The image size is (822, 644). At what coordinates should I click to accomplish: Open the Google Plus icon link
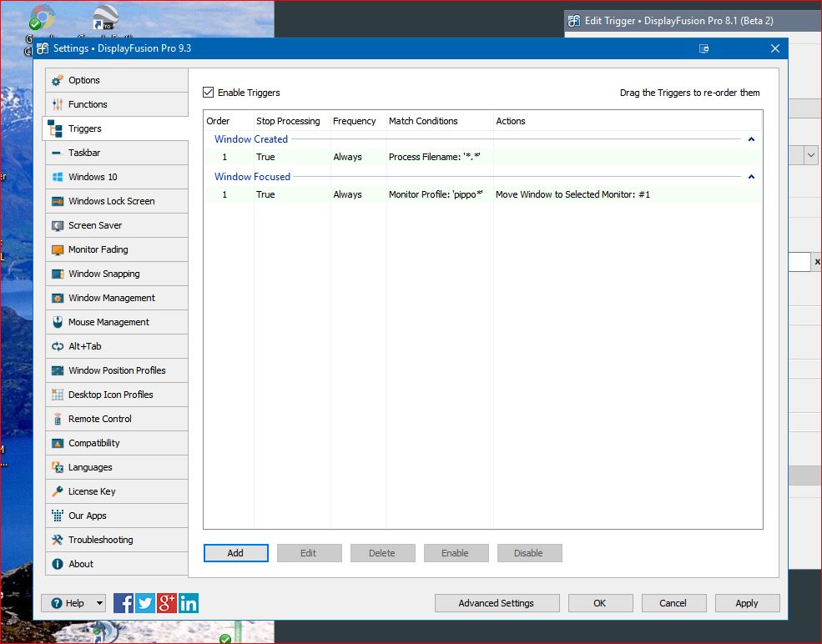(167, 603)
